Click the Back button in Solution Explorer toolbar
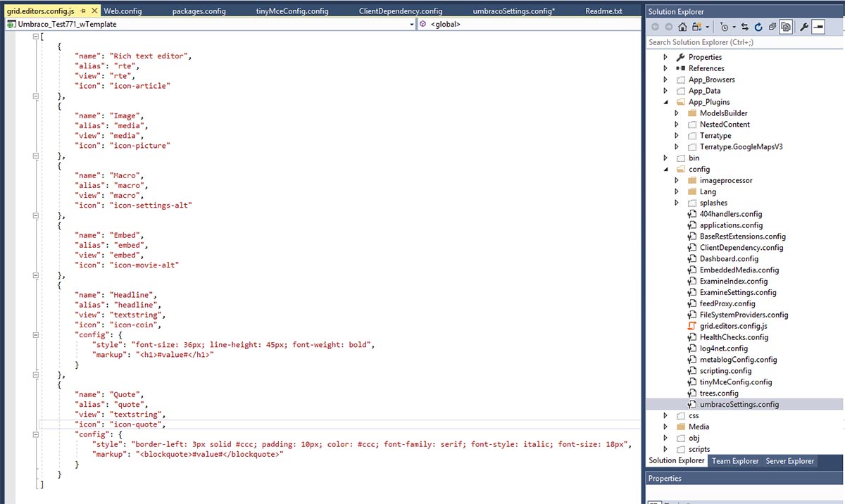Viewport: 845px width, 504px height. 654,27
